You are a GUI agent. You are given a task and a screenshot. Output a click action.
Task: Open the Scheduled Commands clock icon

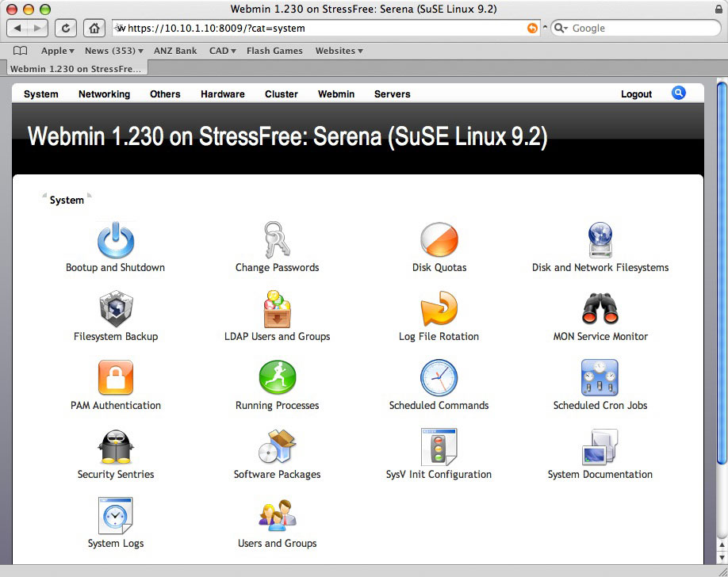(439, 377)
